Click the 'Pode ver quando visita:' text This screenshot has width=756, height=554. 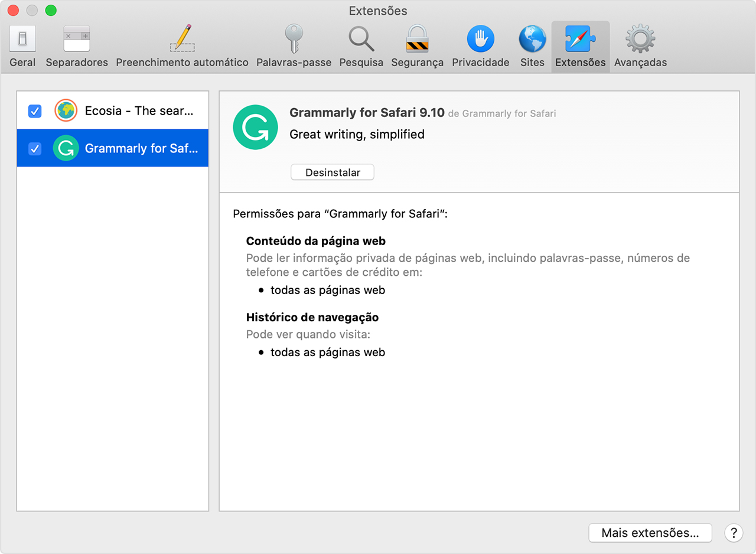[308, 334]
